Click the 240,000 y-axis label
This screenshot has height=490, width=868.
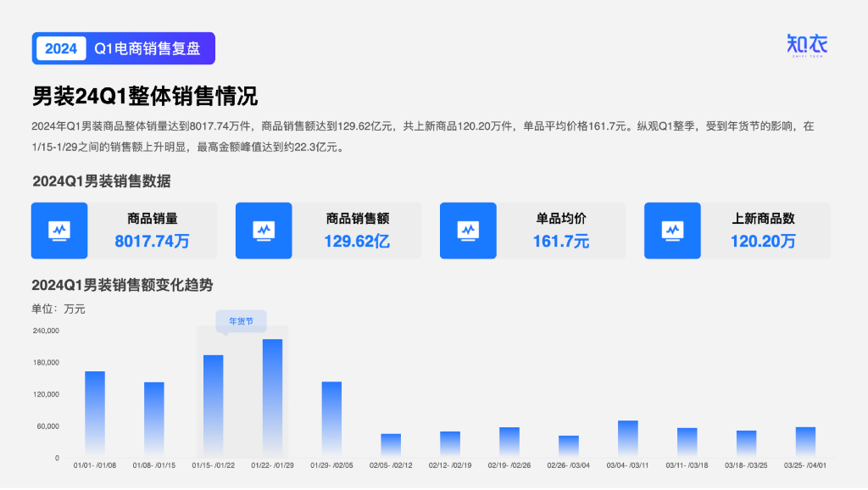[46, 331]
